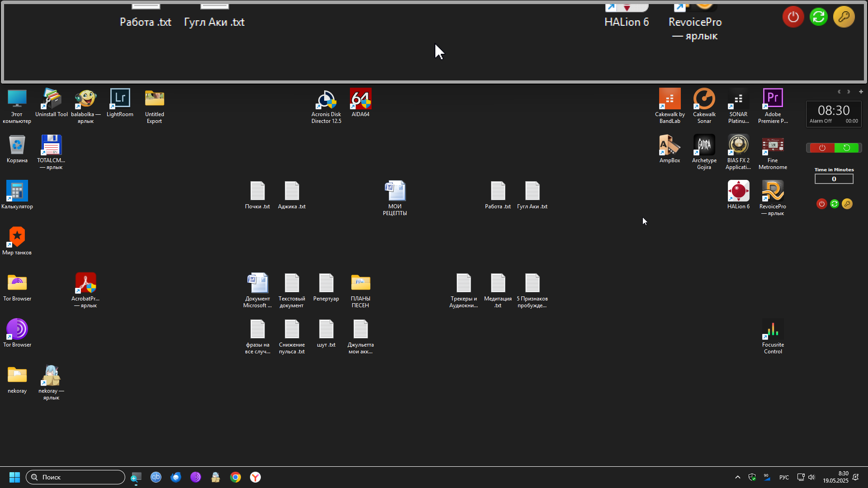Open Acronis Disk Director 12.5 icon
868x488 pixels.
pyautogui.click(x=326, y=106)
